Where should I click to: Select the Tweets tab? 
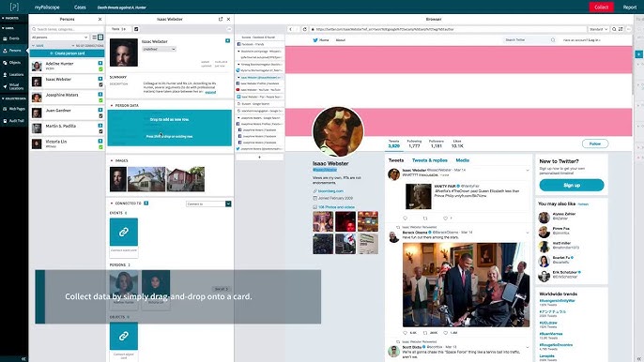396,160
